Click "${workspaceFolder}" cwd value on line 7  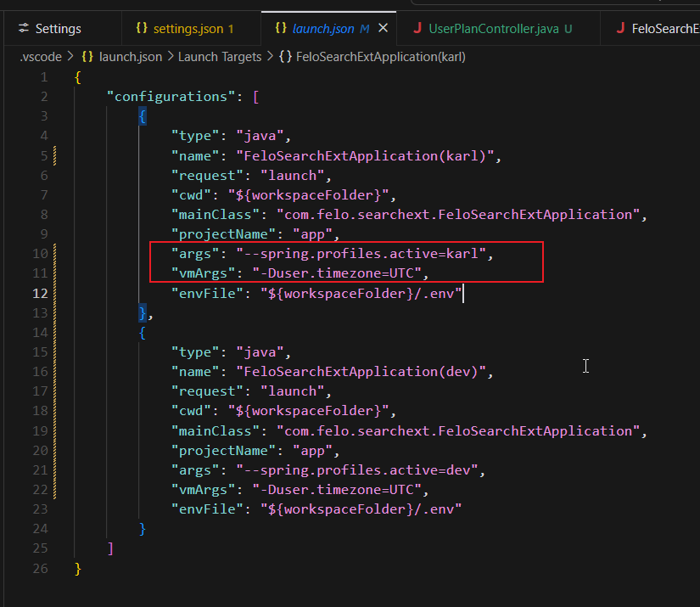click(x=309, y=195)
